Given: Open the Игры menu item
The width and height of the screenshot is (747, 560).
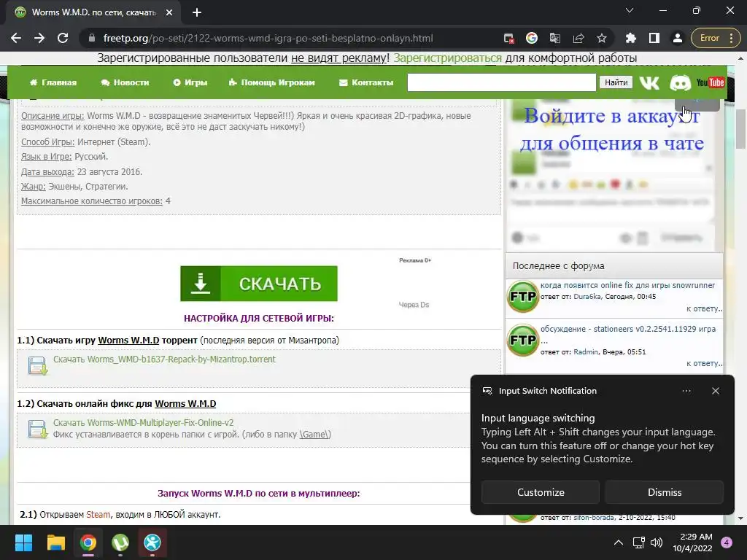Looking at the screenshot, I should tap(190, 82).
